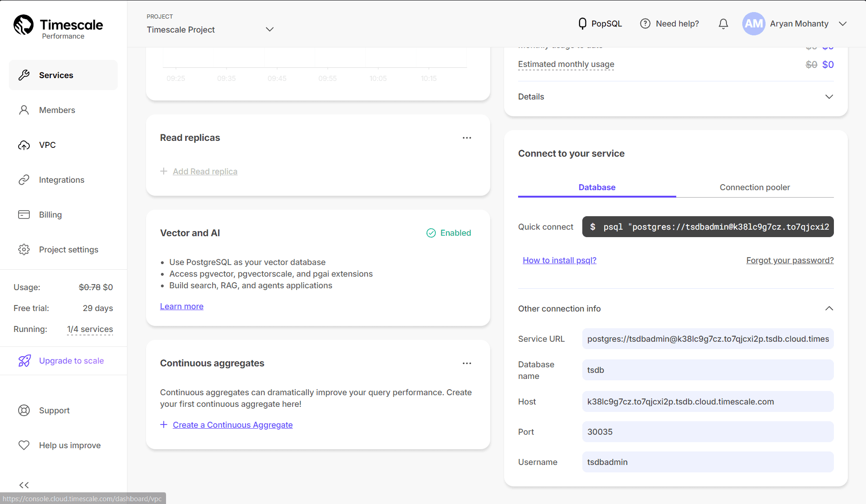Viewport: 866px width, 504px height.
Task: Open the Read replicas overflow menu
Action: [x=467, y=137]
